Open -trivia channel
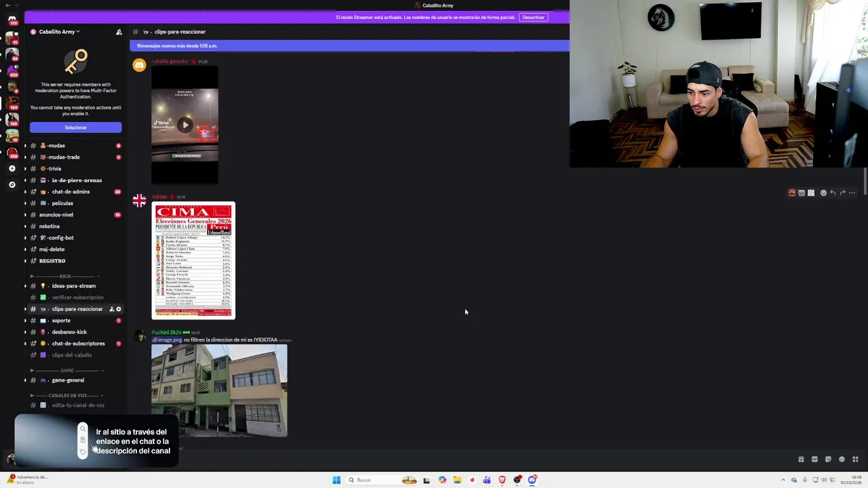Viewport: 868px width, 488px height. pyautogui.click(x=75, y=169)
